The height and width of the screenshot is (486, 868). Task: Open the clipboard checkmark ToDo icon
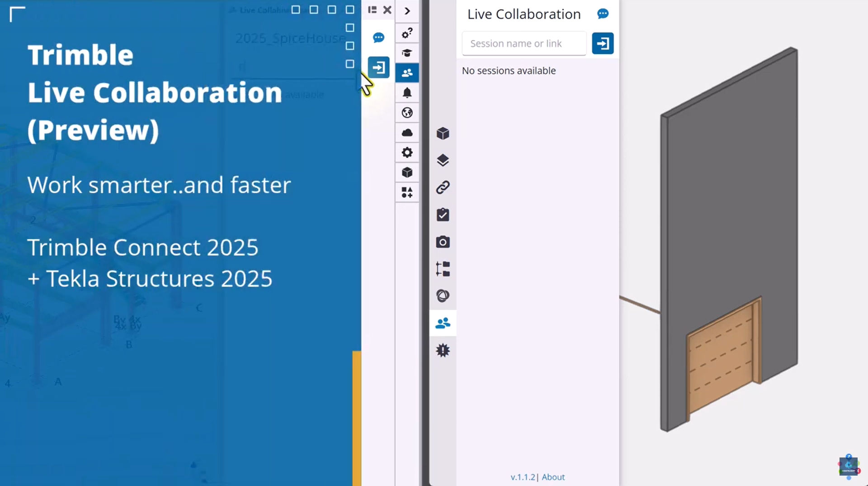click(443, 214)
